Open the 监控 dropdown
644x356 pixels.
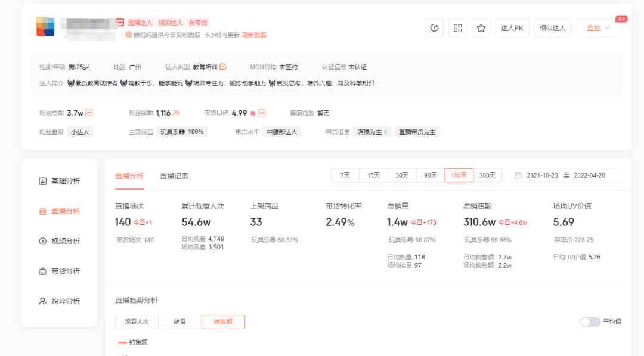click(x=598, y=27)
